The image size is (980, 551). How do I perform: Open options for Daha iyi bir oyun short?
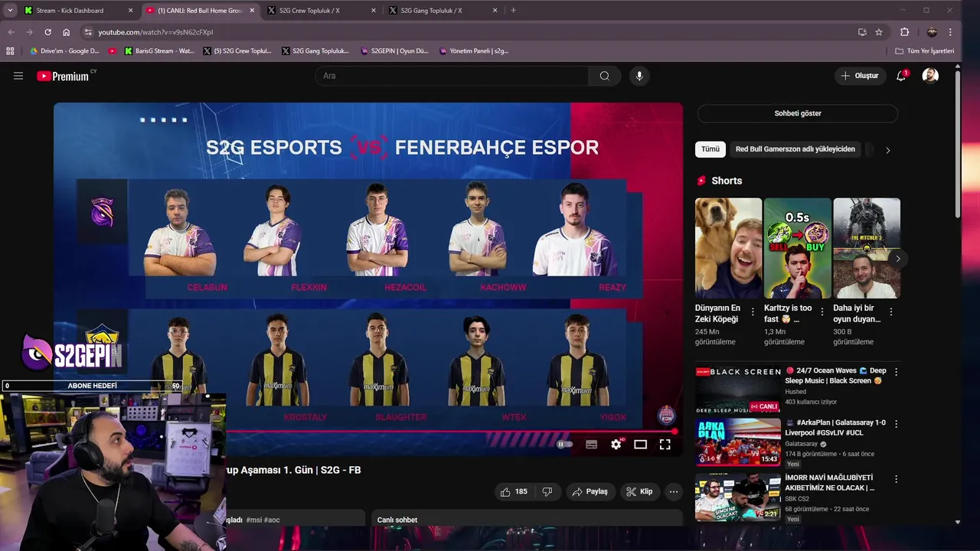(892, 312)
